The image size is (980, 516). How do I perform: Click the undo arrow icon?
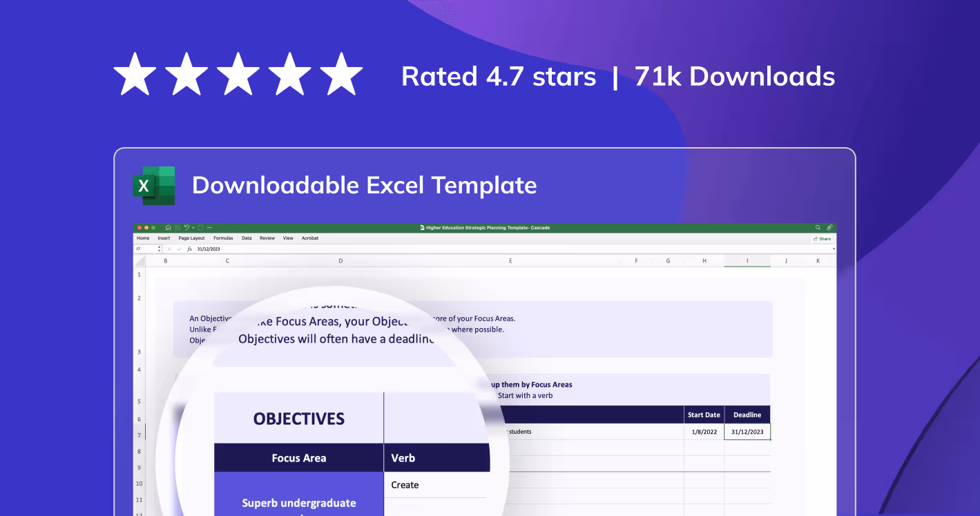click(x=186, y=227)
